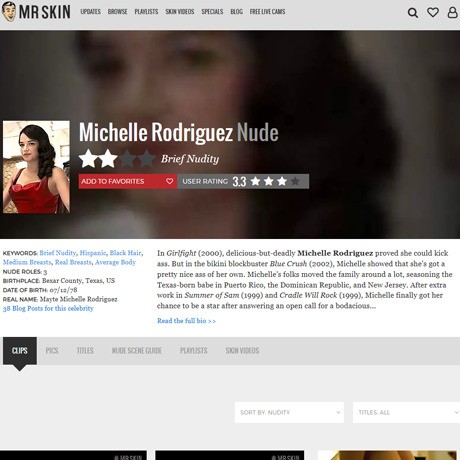Click heart icon in Add to Favorites
The width and height of the screenshot is (460, 460).
pos(169,181)
